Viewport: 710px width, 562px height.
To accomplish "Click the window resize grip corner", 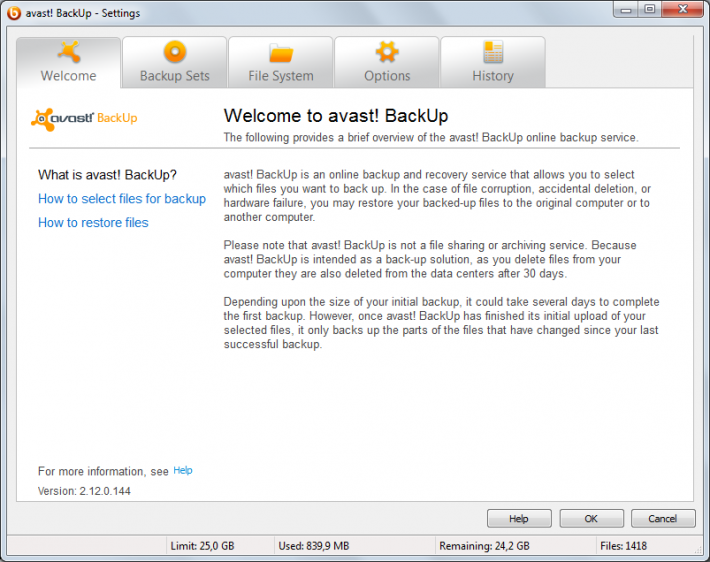I will (697, 549).
